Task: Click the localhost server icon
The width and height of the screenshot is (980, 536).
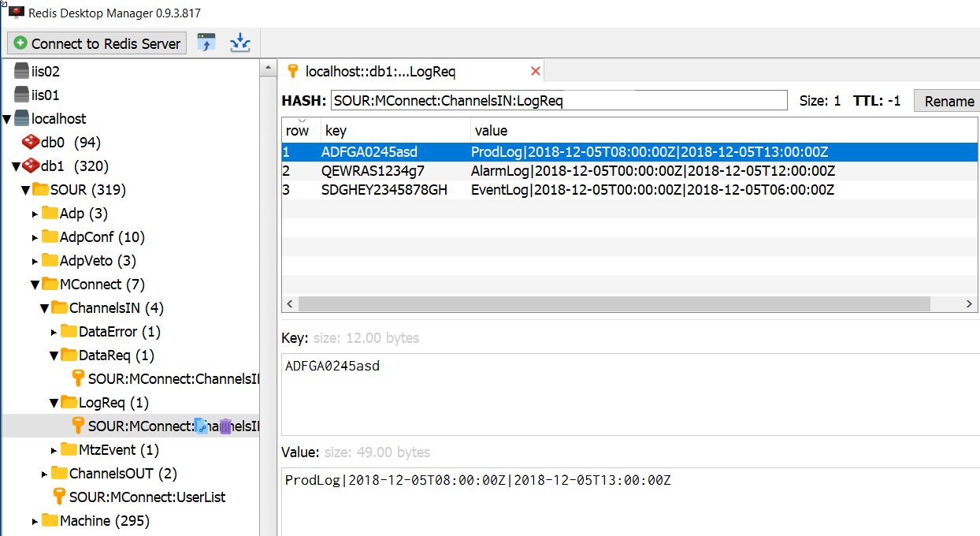Action: pyautogui.click(x=21, y=118)
